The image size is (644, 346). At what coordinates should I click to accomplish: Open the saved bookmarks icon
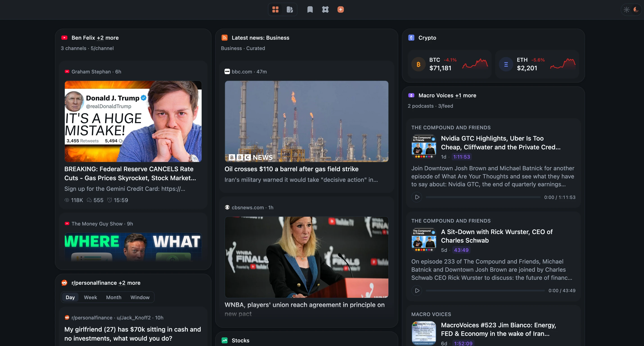click(310, 9)
